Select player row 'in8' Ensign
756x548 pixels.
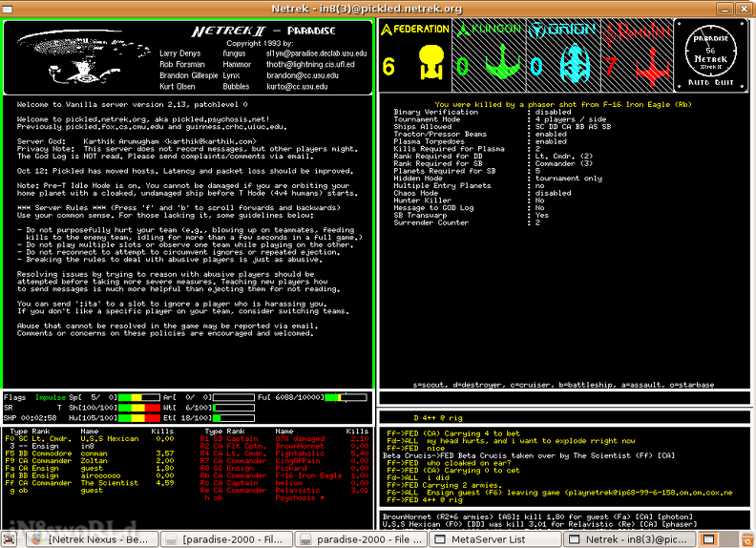point(89,446)
